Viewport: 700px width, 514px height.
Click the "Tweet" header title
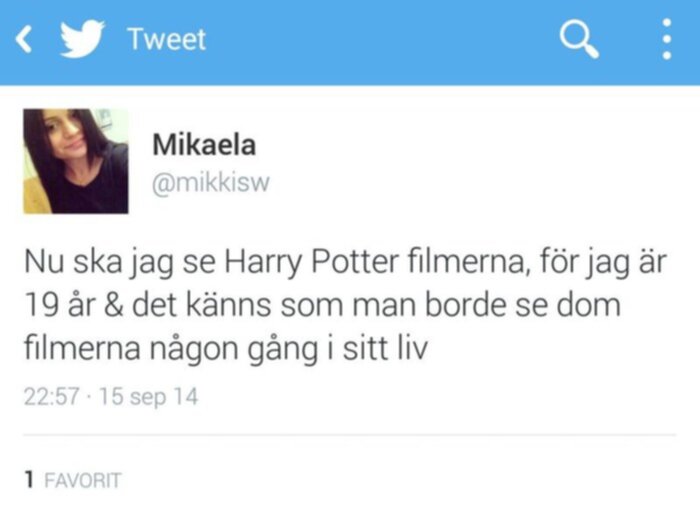167,39
